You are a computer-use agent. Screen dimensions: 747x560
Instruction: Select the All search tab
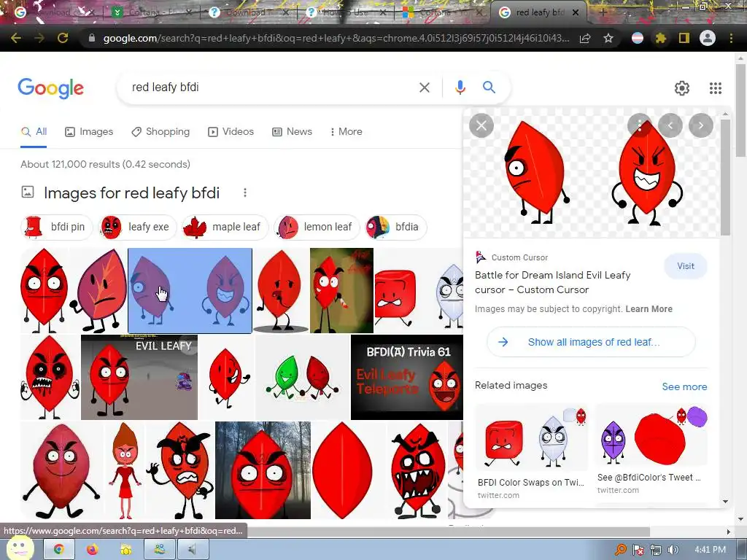click(x=34, y=132)
